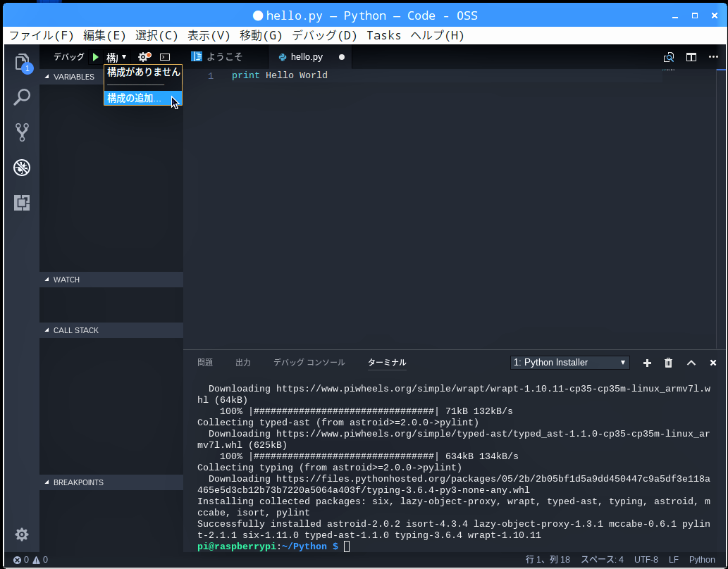
Task: Open the Source Control view
Action: pyautogui.click(x=22, y=132)
